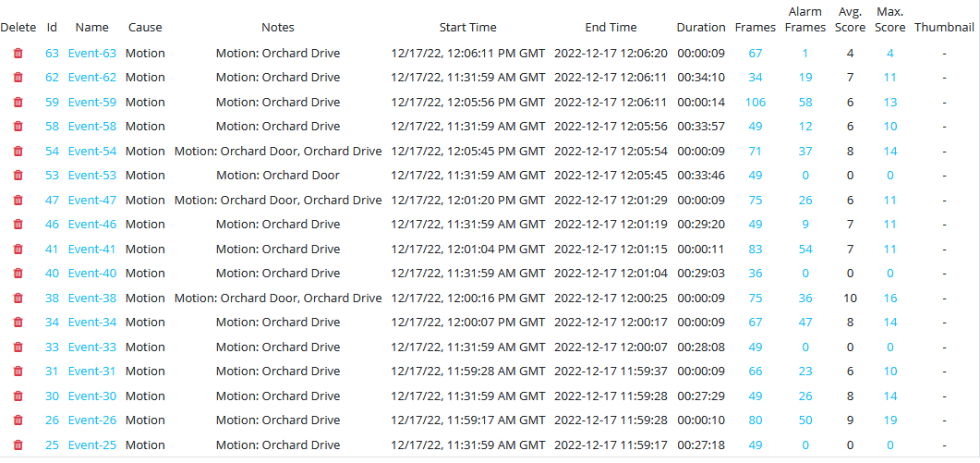Open Event-34 name link
This screenshot has width=980, height=463.
point(91,323)
